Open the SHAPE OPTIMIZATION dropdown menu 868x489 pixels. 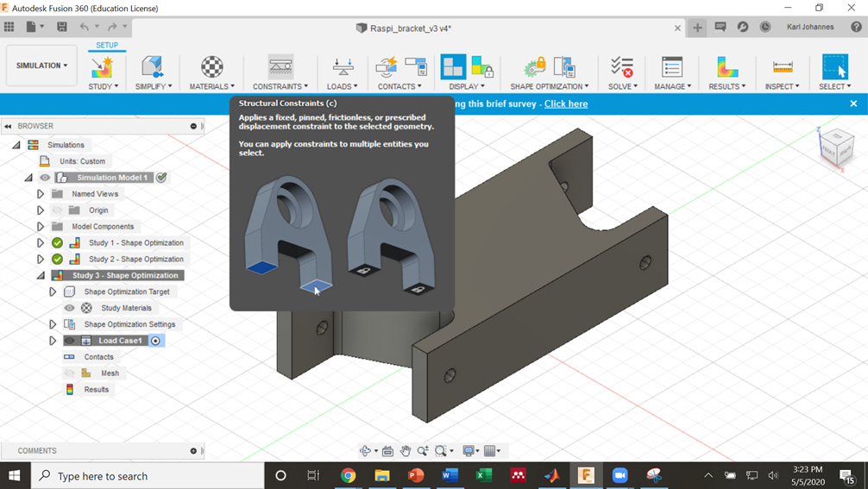click(549, 86)
